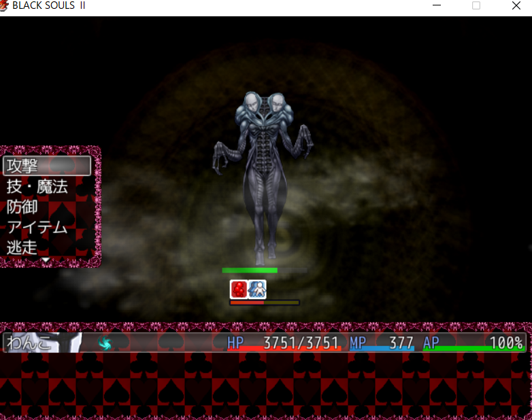
Task: Click the teal swirl state icon
Action: coord(105,343)
